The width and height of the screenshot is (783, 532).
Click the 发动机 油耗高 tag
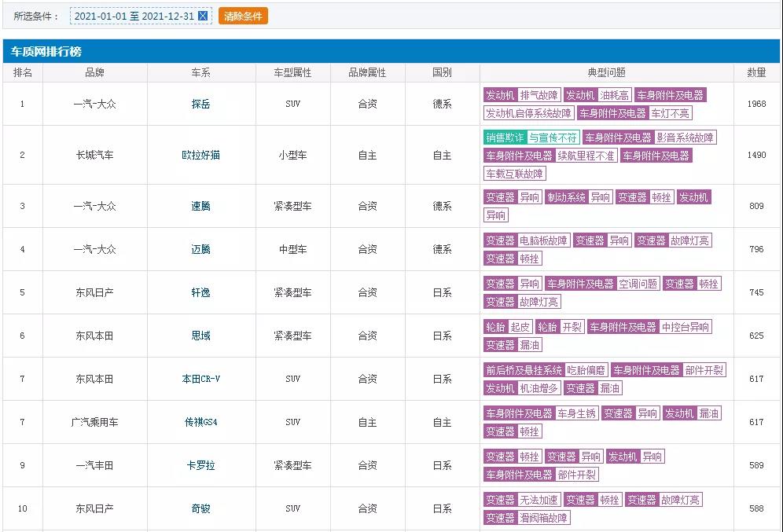pos(597,95)
